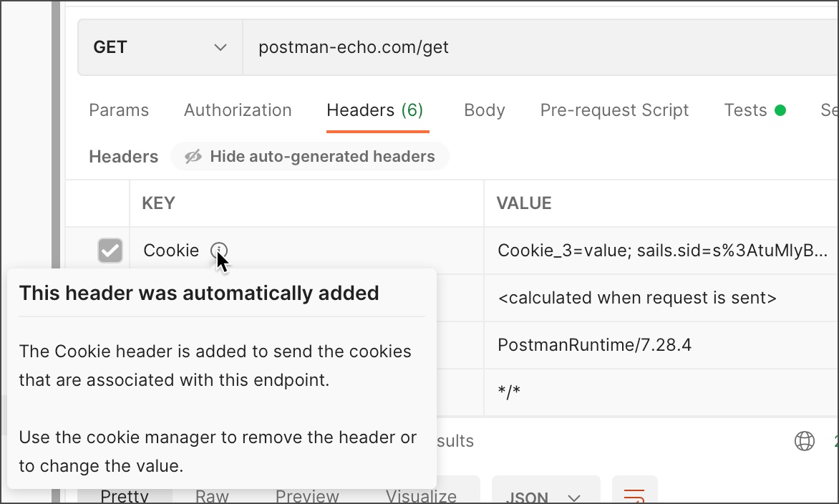The height and width of the screenshot is (504, 839).
Task: Click the Cookie header info icon
Action: pyautogui.click(x=218, y=251)
